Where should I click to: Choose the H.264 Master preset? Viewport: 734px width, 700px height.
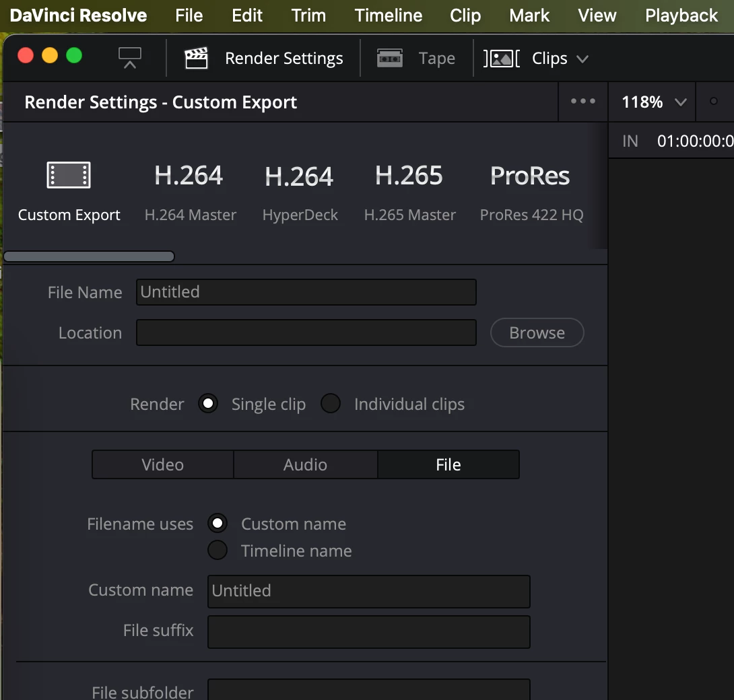click(190, 192)
